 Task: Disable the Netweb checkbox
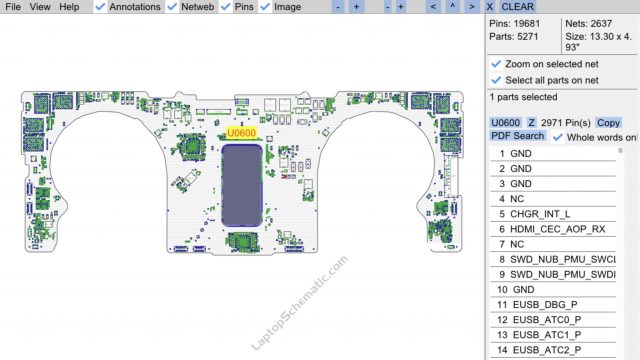point(173,7)
